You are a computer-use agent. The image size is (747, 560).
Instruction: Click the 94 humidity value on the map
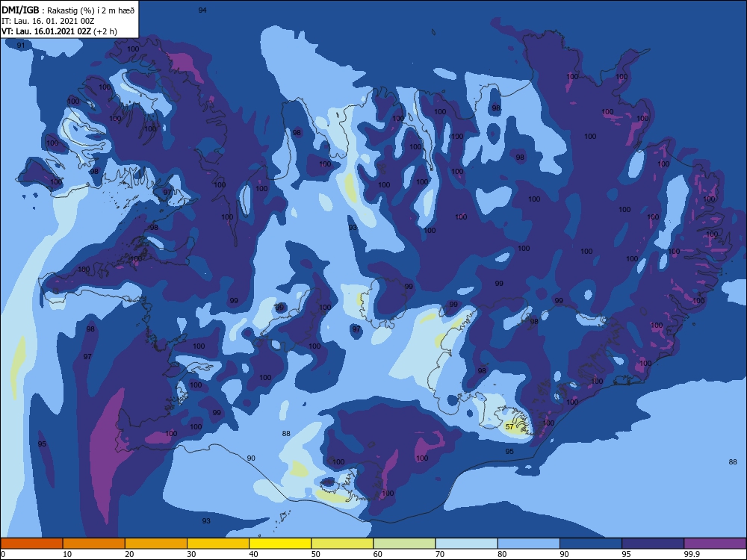pos(202,10)
